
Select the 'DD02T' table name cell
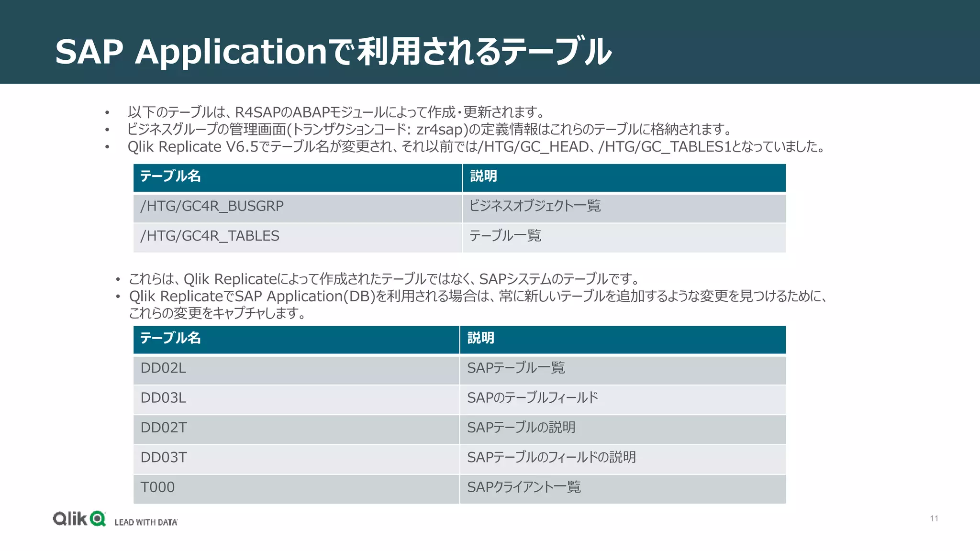tap(296, 430)
